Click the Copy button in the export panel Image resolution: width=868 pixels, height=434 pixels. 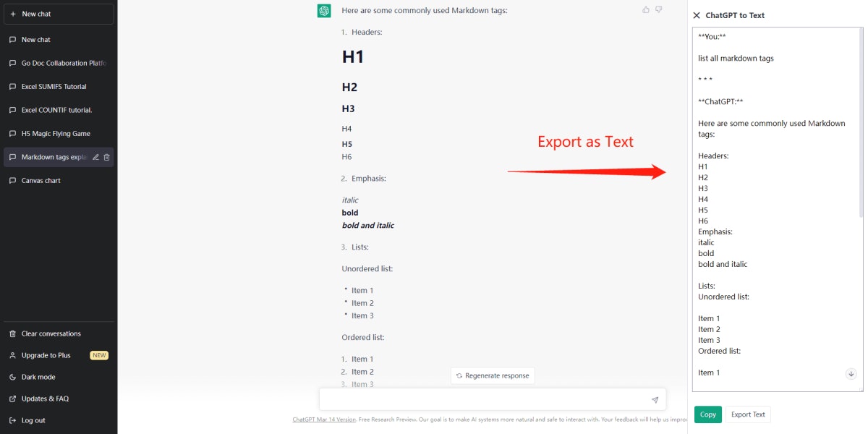pos(708,414)
